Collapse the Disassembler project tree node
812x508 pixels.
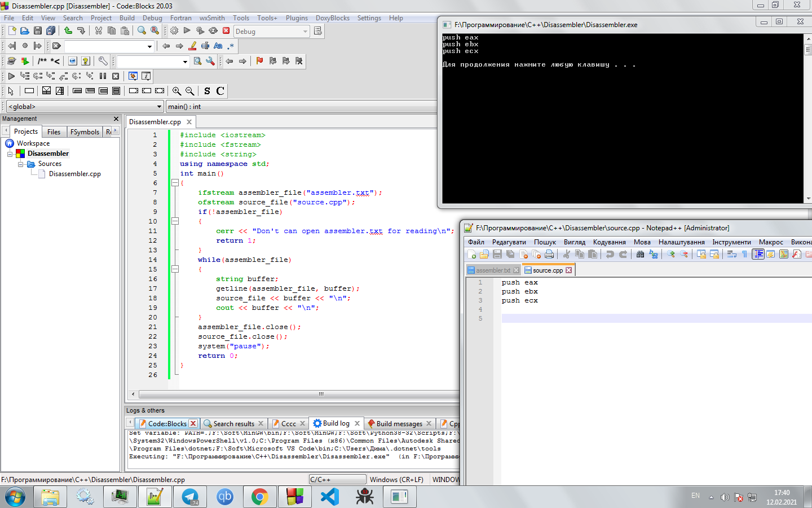pos(10,154)
